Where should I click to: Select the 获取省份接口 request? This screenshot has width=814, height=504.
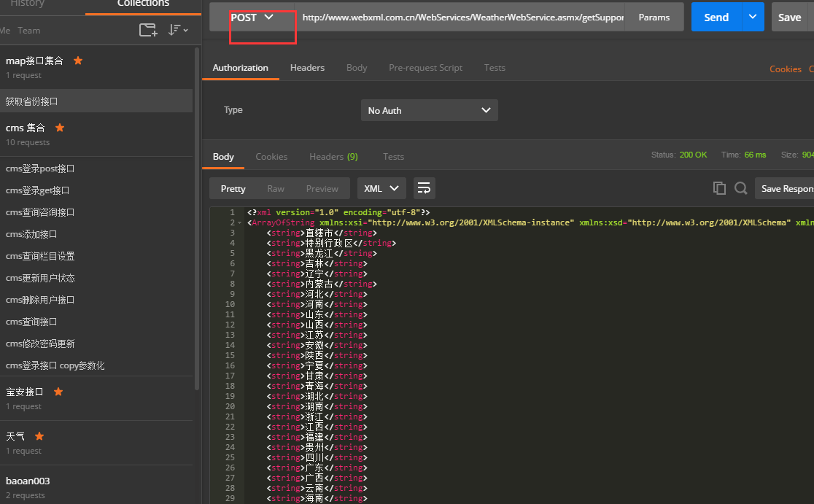pyautogui.click(x=96, y=101)
